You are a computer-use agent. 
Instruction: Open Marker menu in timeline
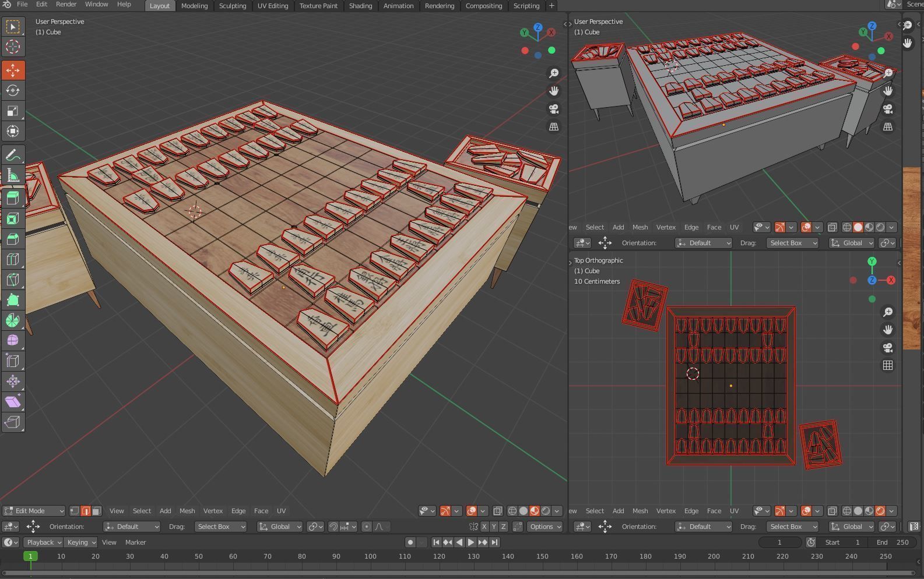(135, 542)
